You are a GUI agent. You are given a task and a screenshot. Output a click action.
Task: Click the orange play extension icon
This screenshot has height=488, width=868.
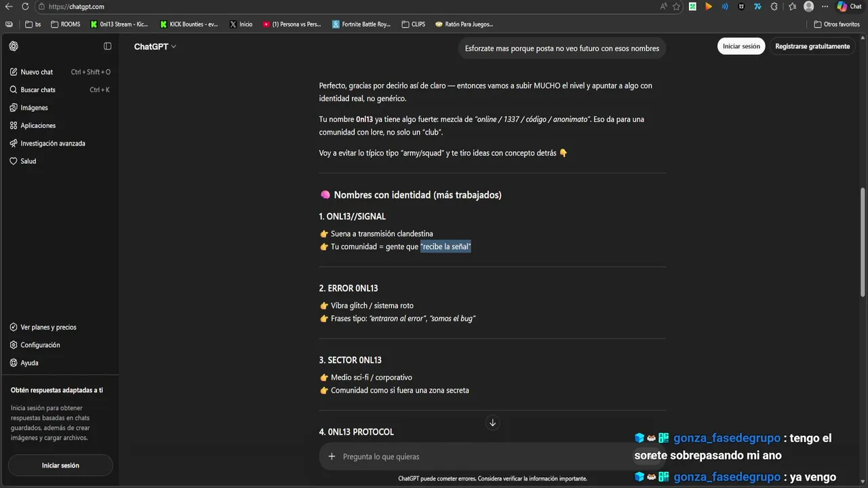(709, 6)
